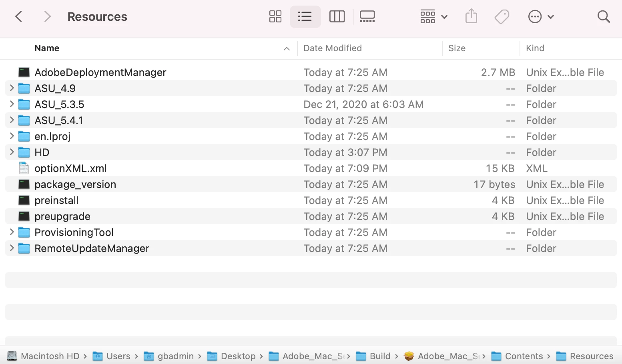Click the 2.7 MB size cell
This screenshot has height=364, width=622.
498,72
